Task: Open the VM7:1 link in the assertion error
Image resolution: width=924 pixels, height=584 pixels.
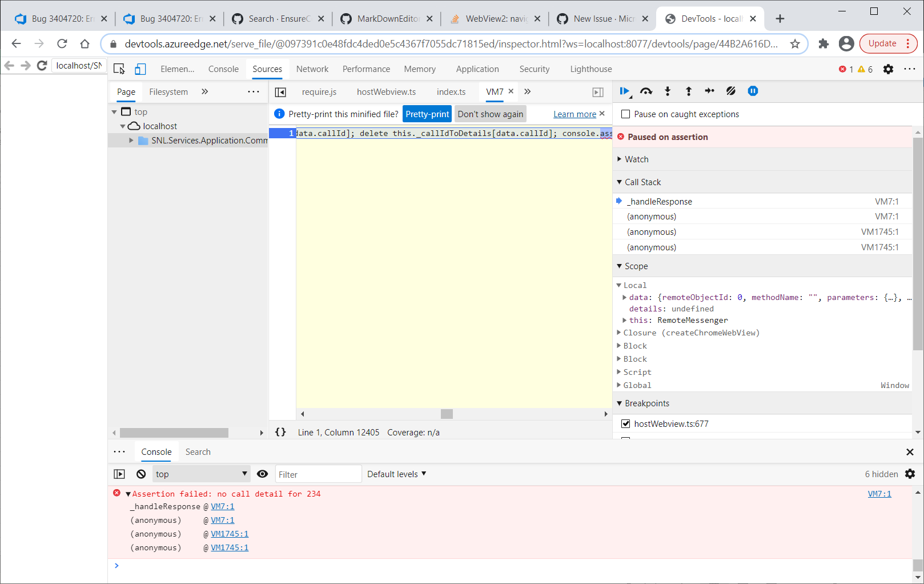Action: click(x=879, y=493)
